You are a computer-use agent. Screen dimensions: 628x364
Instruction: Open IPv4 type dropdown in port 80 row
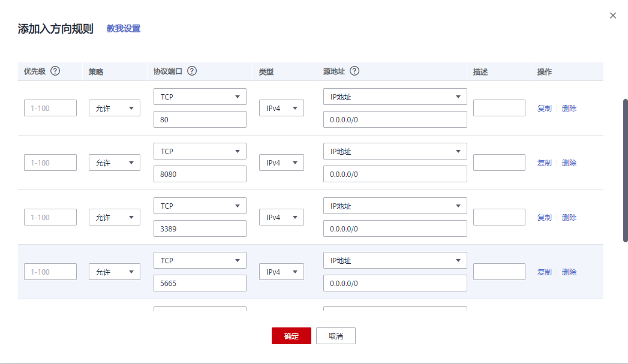pos(281,108)
